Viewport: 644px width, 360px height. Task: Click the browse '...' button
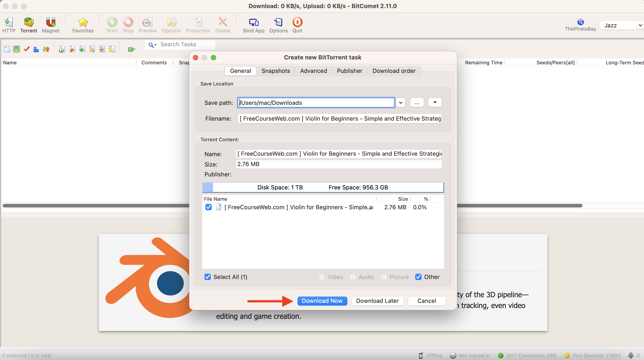coord(417,103)
